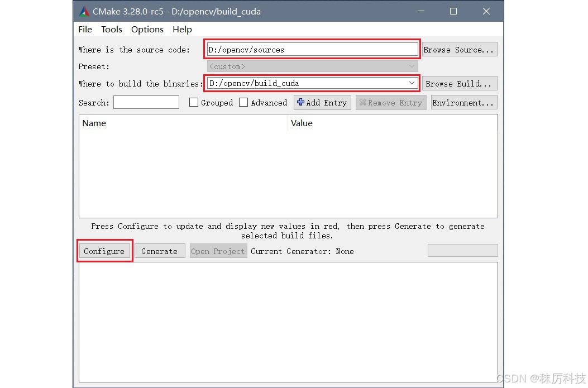Image resolution: width=588 pixels, height=388 pixels.
Task: Click the Browse Source button
Action: 460,50
